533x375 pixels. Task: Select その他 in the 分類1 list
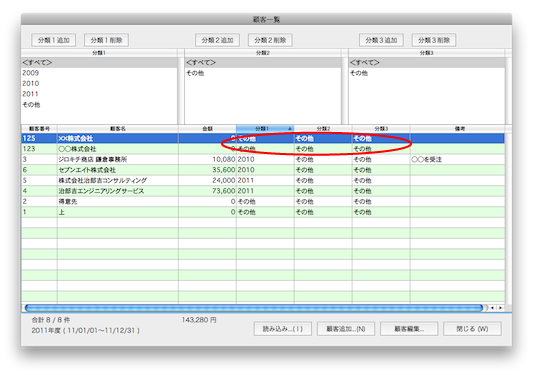(x=99, y=105)
